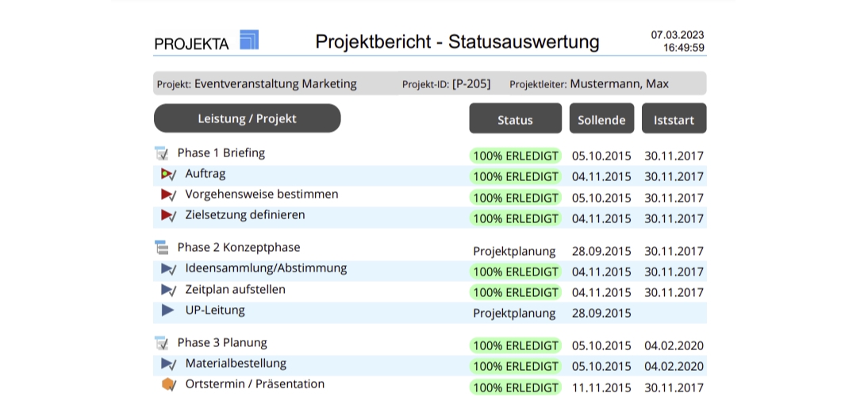Click the Sollende column header
Viewport: 868px width, 397px height.
[x=601, y=119]
